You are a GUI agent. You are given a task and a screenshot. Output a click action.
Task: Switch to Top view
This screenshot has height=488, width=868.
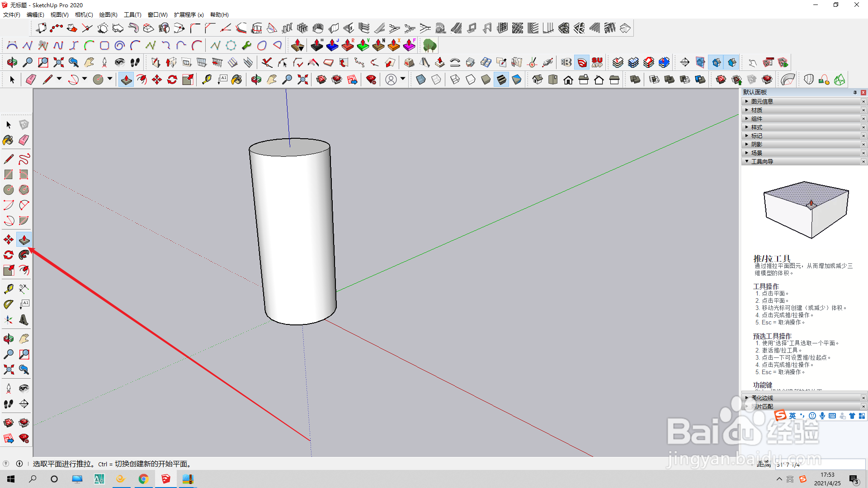(553, 80)
